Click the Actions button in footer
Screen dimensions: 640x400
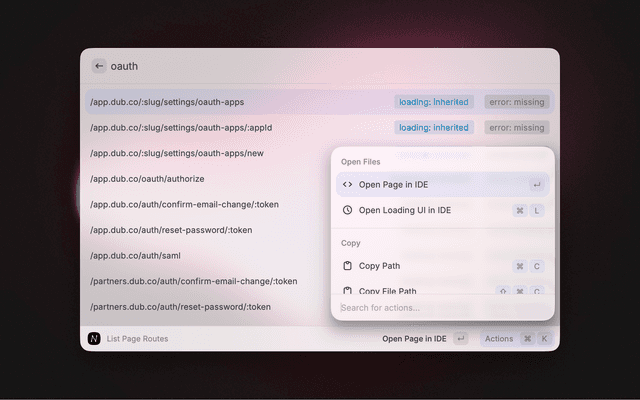point(499,339)
